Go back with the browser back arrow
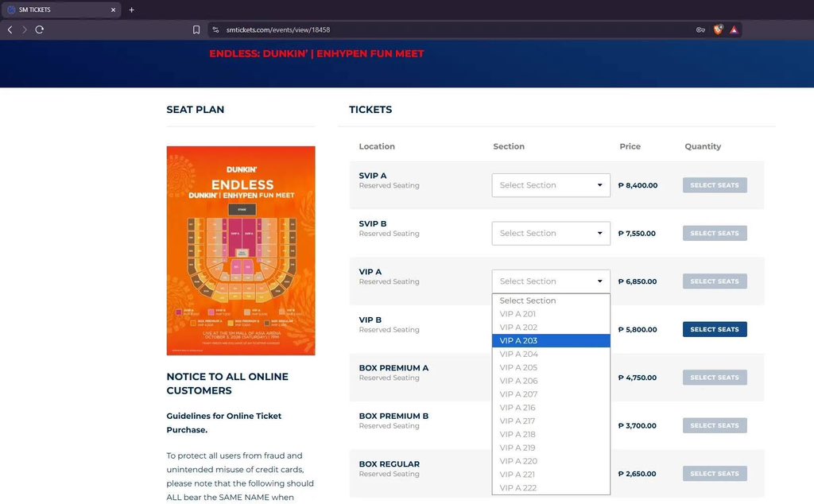814x504 pixels. (10, 29)
